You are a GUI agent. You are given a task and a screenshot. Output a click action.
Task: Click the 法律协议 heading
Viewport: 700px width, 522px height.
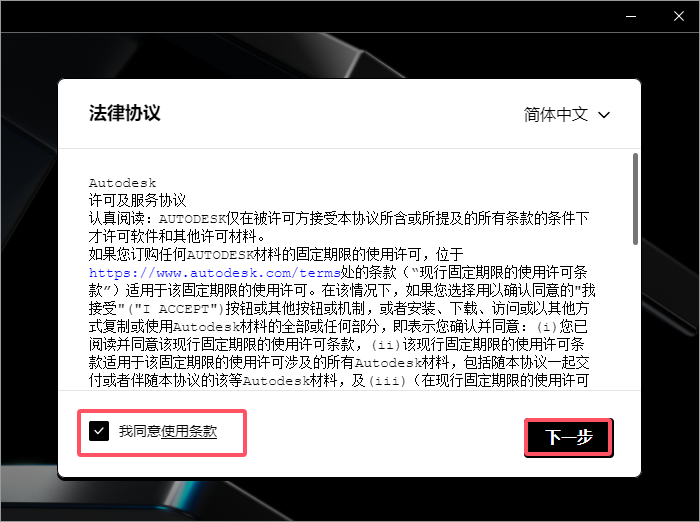[x=125, y=113]
